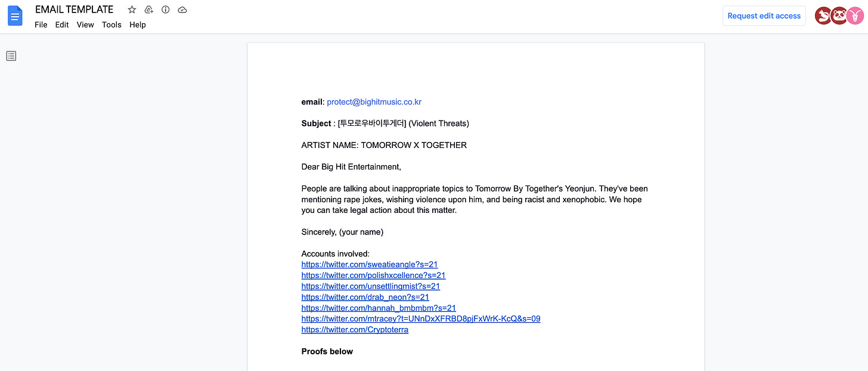Image resolution: width=868 pixels, height=371 pixels.
Task: Check the cloud document status icon
Action: tap(182, 10)
